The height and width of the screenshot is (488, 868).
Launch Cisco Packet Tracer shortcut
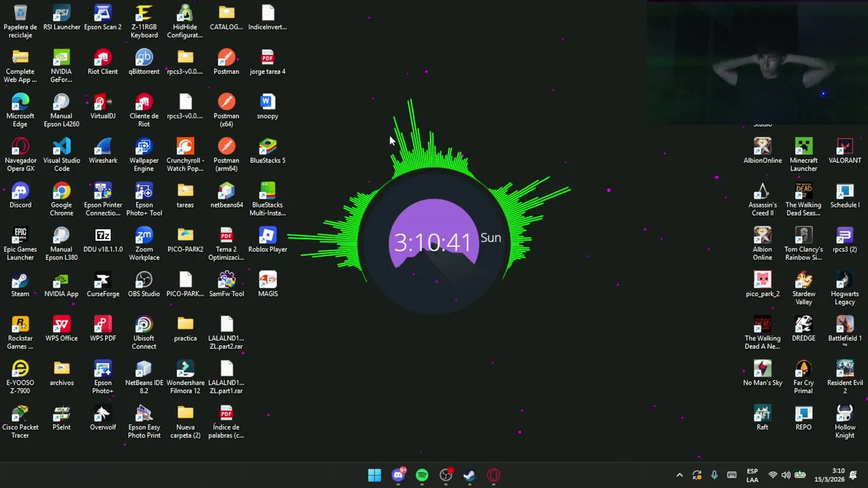pyautogui.click(x=20, y=422)
